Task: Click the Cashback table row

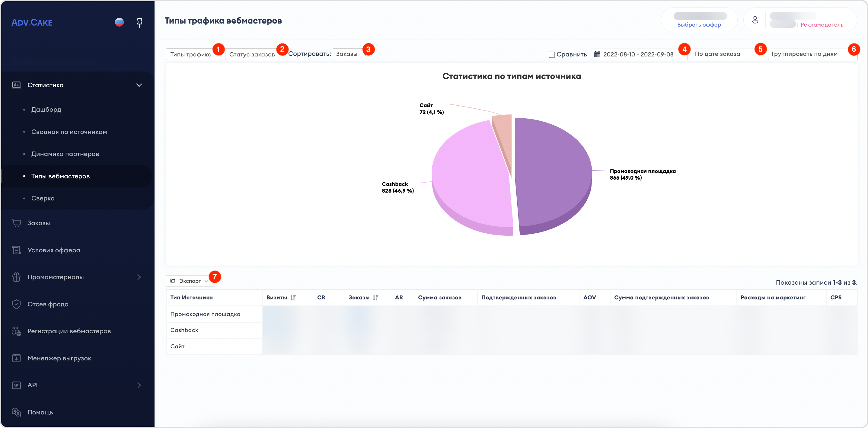Action: (x=512, y=330)
